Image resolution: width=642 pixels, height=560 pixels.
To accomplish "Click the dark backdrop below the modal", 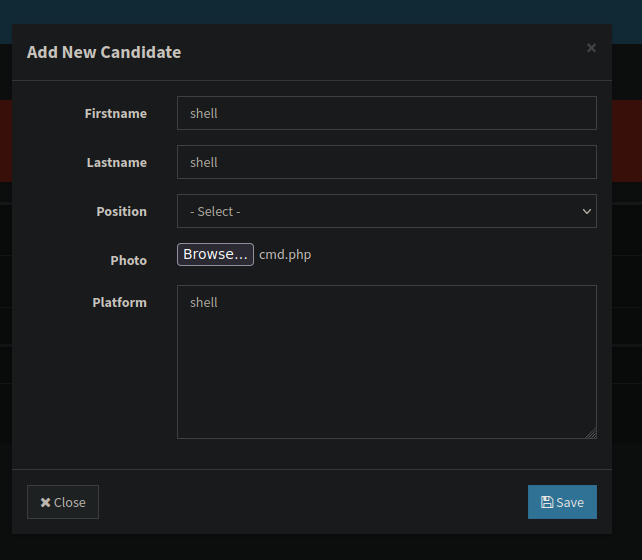I will click(320, 548).
